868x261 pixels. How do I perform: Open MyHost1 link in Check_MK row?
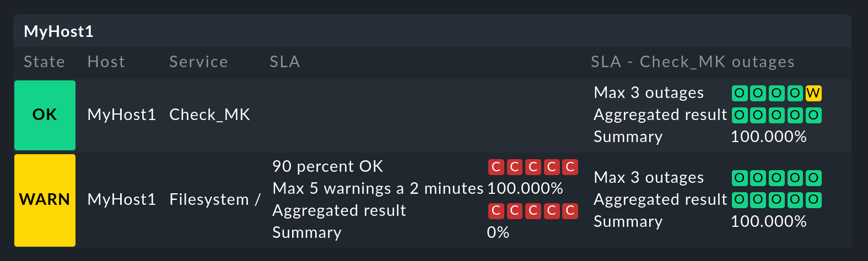pos(121,115)
